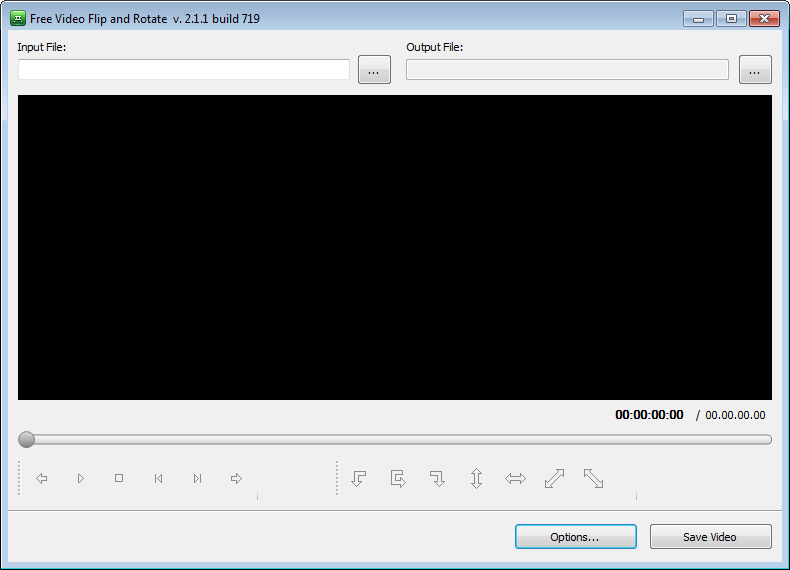Image resolution: width=790 pixels, height=570 pixels.
Task: Browse for an output file location
Action: pos(755,70)
